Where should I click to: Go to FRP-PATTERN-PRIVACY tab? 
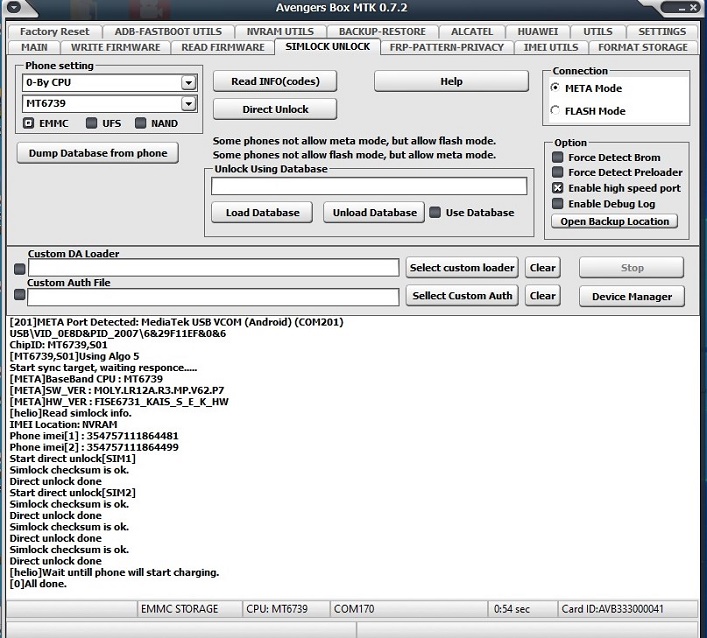click(x=447, y=47)
